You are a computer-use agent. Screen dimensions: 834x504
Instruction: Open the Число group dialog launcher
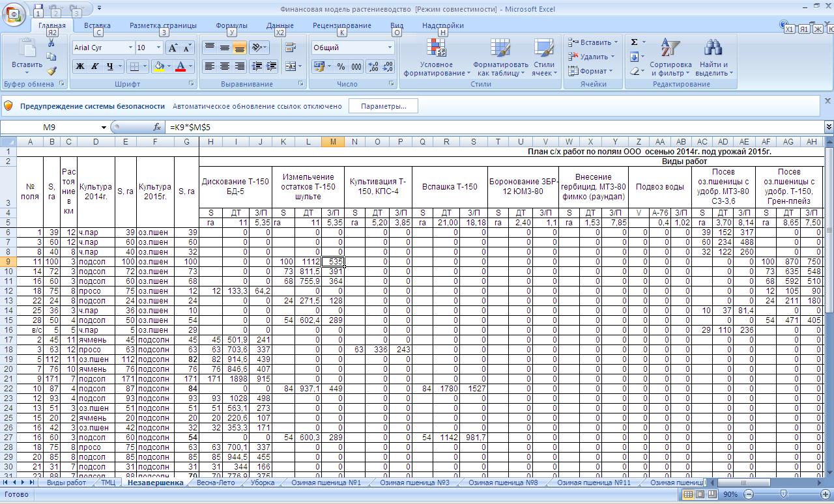392,84
